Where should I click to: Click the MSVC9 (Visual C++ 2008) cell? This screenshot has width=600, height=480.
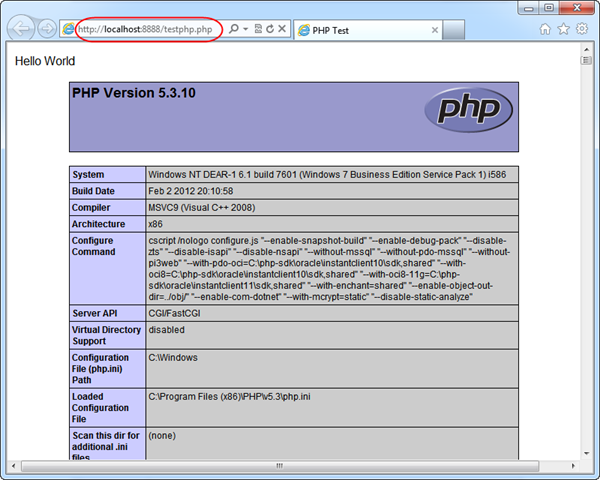coord(332,207)
